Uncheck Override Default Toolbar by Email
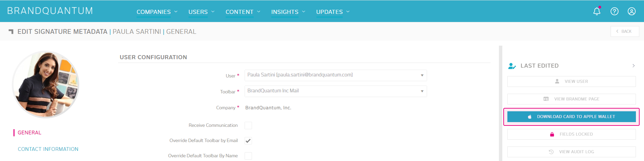Image resolution: width=644 pixels, height=161 pixels. (x=248, y=141)
